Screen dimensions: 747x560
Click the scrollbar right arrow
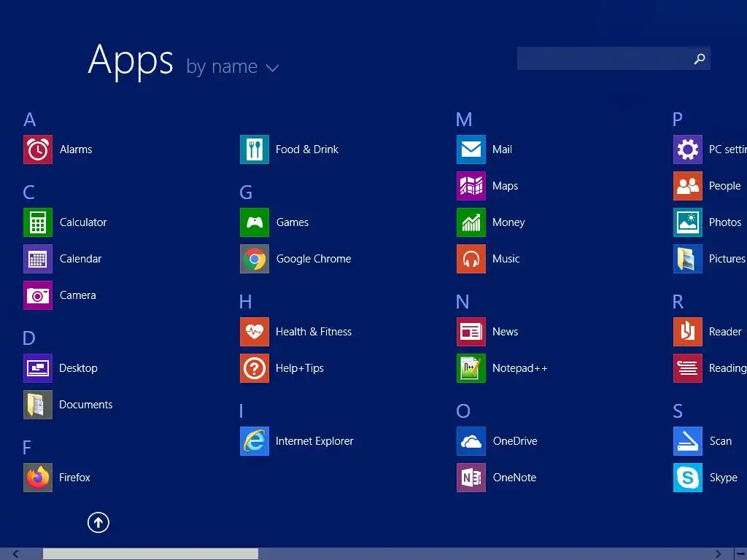718,554
